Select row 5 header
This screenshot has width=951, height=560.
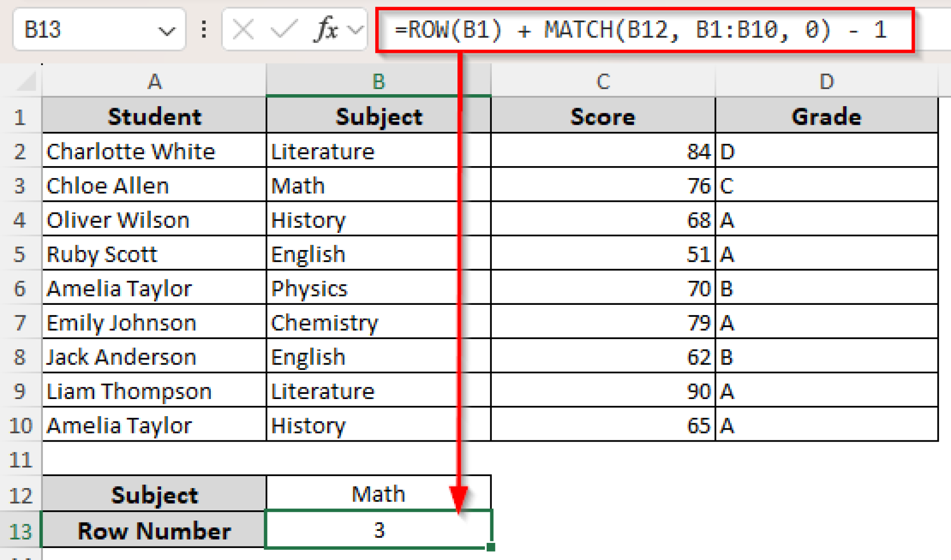[20, 254]
